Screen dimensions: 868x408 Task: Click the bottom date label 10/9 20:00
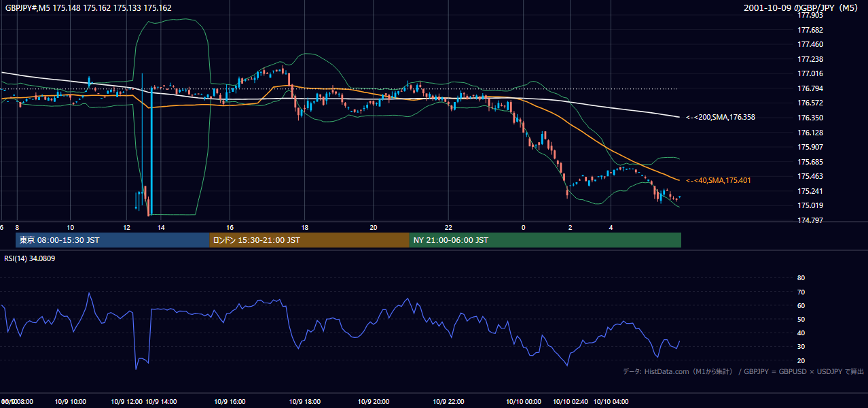point(374,402)
